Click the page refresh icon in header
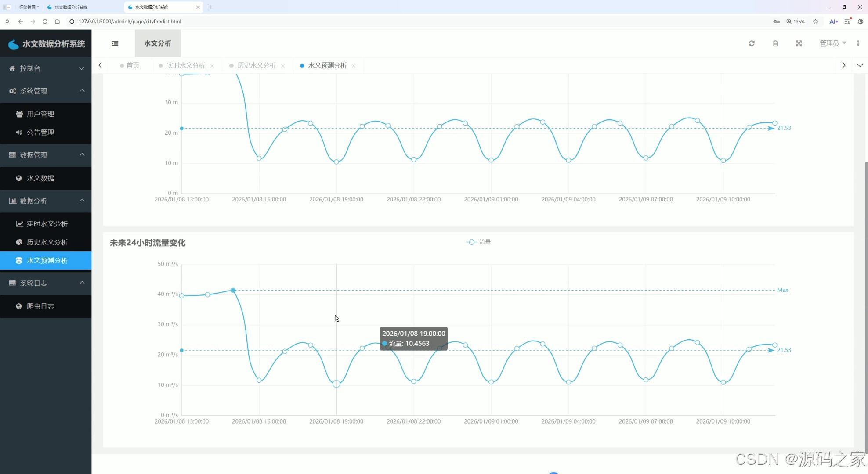The height and width of the screenshot is (474, 868). click(752, 43)
